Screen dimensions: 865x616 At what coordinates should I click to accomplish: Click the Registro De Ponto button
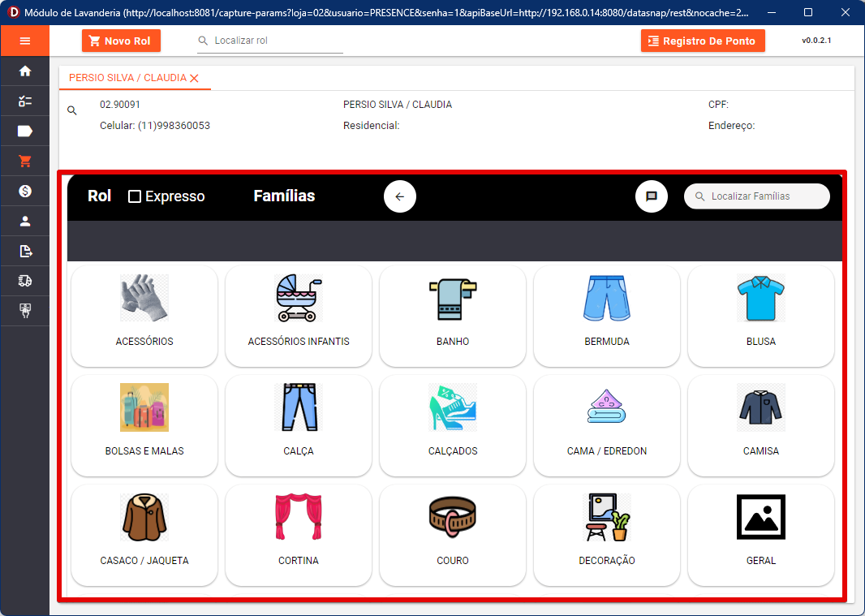(703, 41)
